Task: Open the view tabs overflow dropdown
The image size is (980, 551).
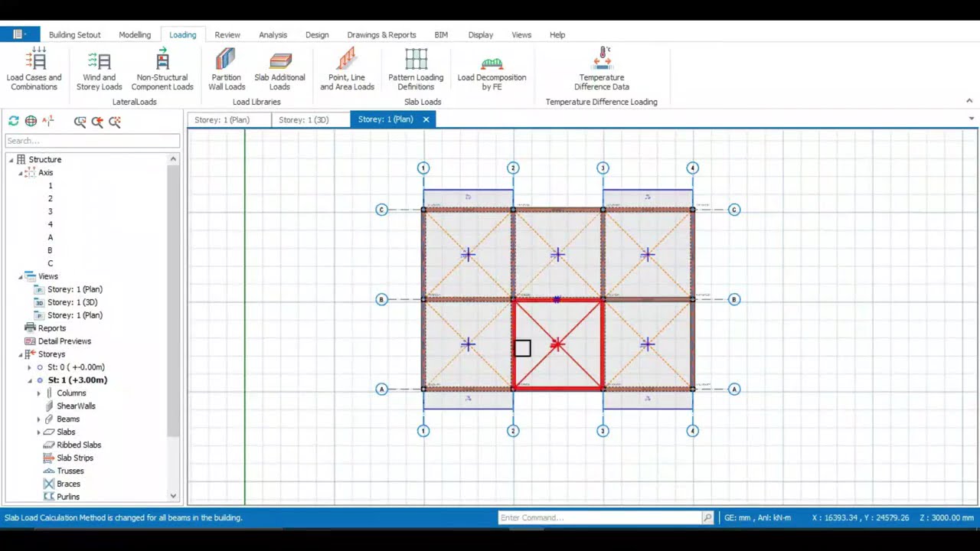Action: [972, 119]
